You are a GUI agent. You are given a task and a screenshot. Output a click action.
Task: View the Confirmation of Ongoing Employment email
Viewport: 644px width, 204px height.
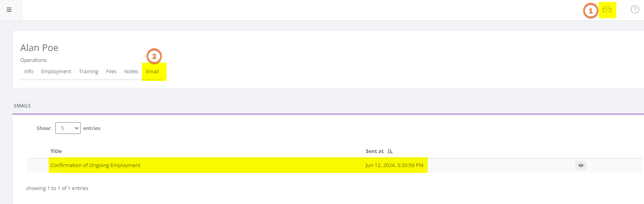[580, 165]
